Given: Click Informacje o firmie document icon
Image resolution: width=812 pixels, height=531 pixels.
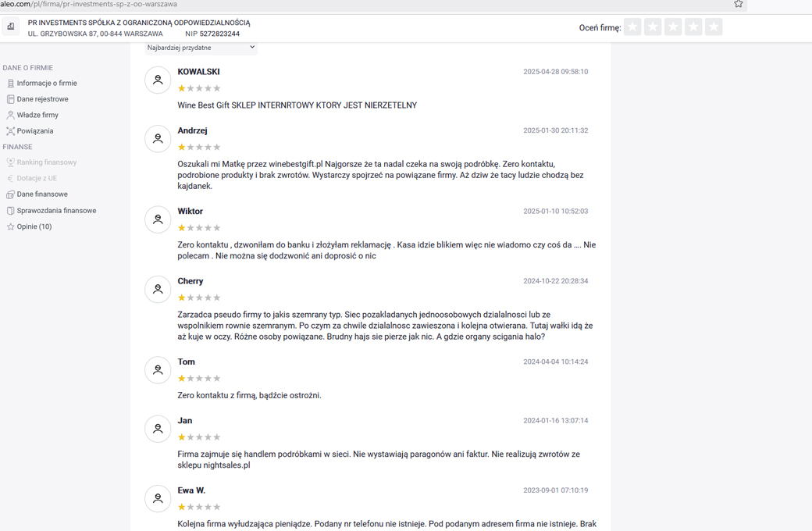Looking at the screenshot, I should tap(11, 83).
